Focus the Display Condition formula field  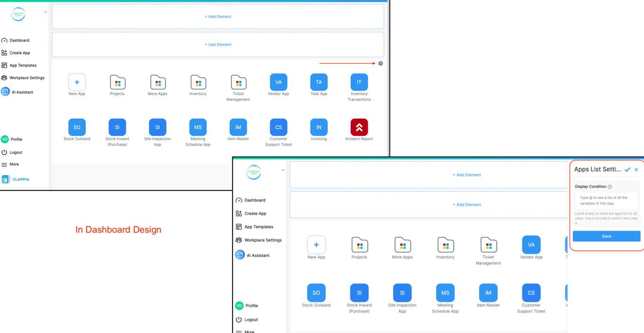pos(606,200)
